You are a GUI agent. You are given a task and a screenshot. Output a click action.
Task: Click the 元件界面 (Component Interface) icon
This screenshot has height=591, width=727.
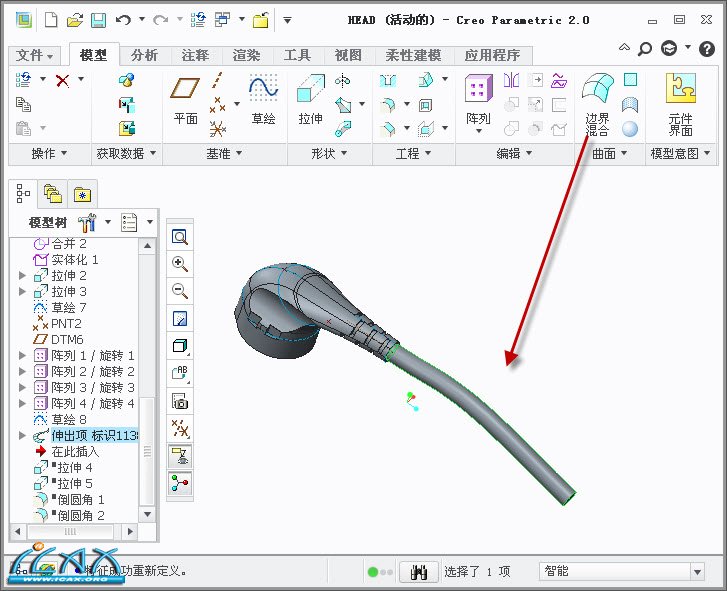pyautogui.click(x=681, y=103)
